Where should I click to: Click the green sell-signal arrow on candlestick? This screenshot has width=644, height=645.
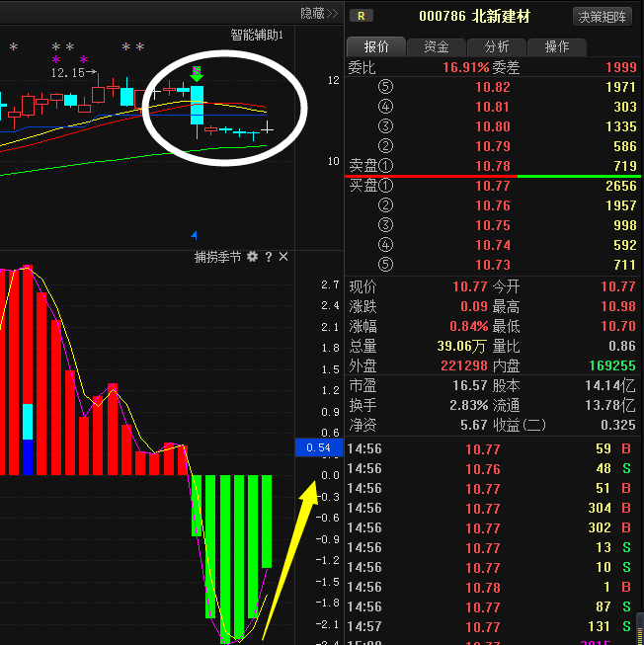tap(198, 74)
